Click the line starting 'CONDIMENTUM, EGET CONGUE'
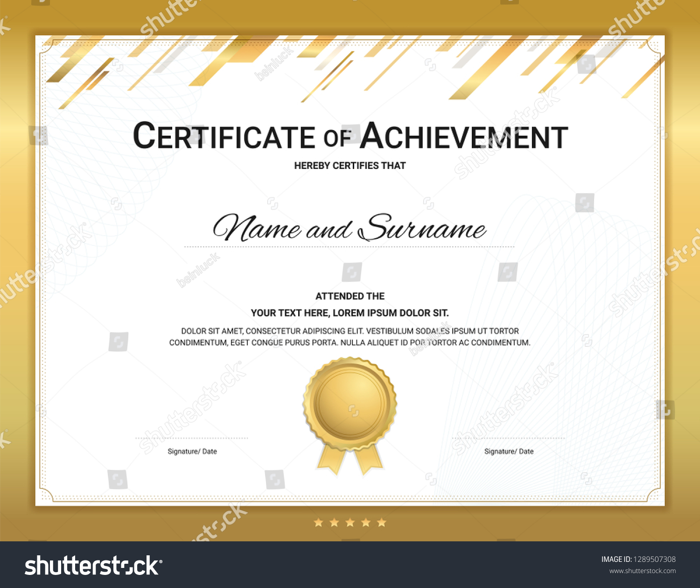The width and height of the screenshot is (700, 588). [350, 343]
